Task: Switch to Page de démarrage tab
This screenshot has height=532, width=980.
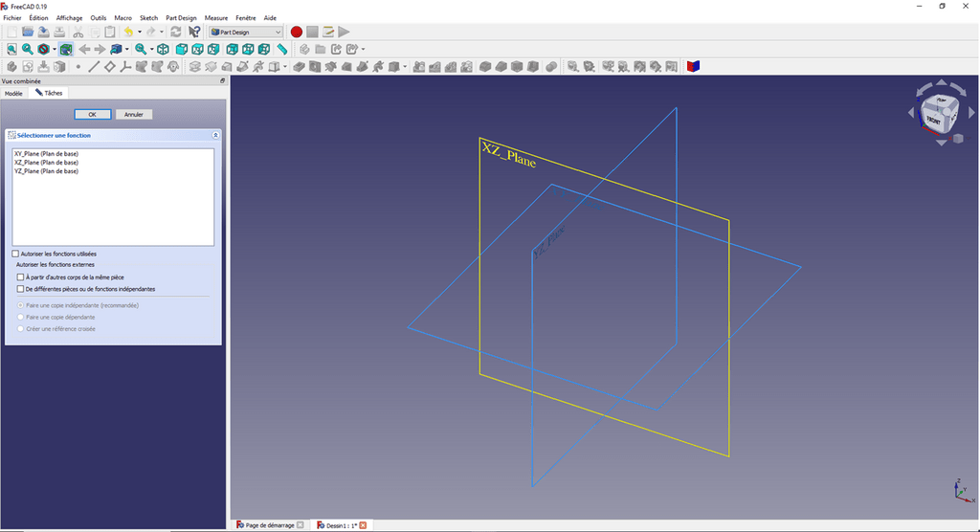Action: [x=270, y=525]
